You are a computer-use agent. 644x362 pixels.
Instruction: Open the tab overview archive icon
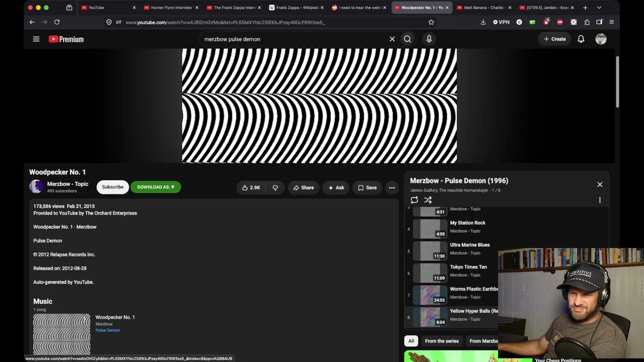click(69, 8)
